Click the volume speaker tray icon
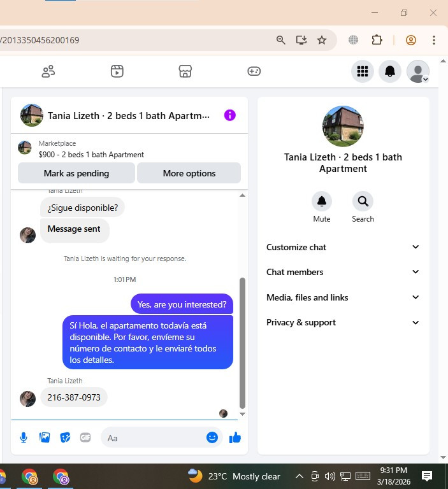The height and width of the screenshot is (489, 448). 329,476
